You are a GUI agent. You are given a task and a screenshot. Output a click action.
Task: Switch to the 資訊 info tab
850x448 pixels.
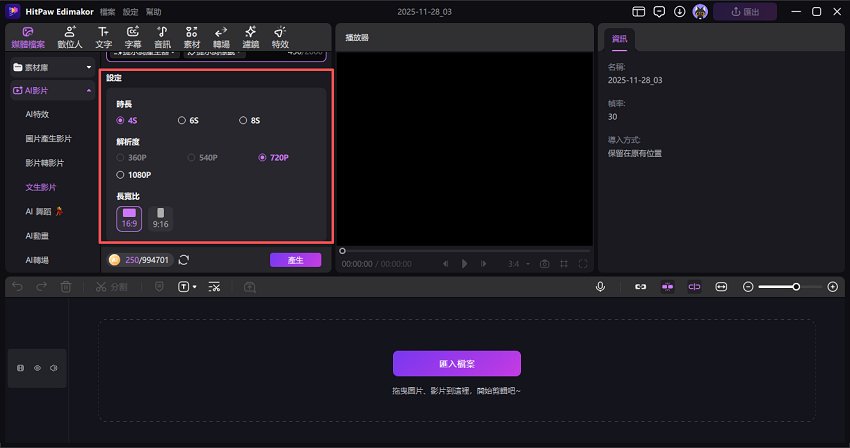pyautogui.click(x=619, y=39)
